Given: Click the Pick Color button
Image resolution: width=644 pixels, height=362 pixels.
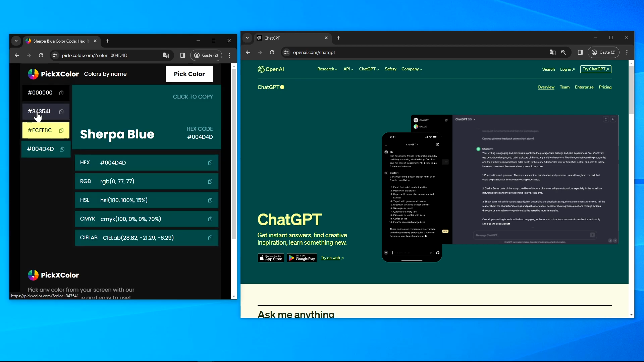Looking at the screenshot, I should pyautogui.click(x=189, y=74).
